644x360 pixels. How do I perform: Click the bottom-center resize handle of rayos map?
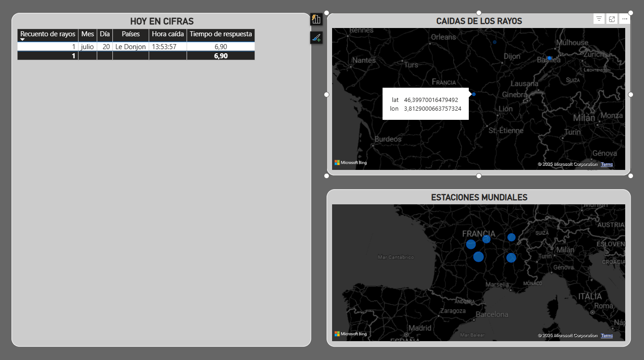479,176
